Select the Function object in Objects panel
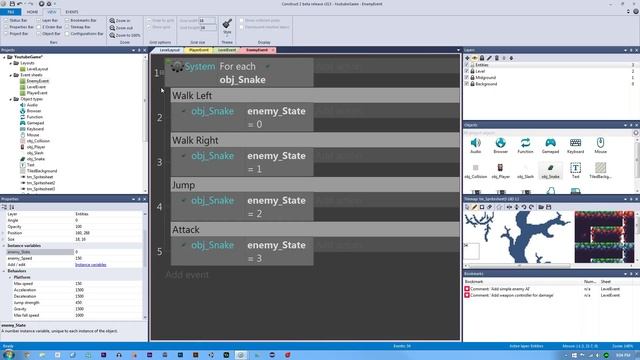Screen dimensions: 640x360 point(525,145)
